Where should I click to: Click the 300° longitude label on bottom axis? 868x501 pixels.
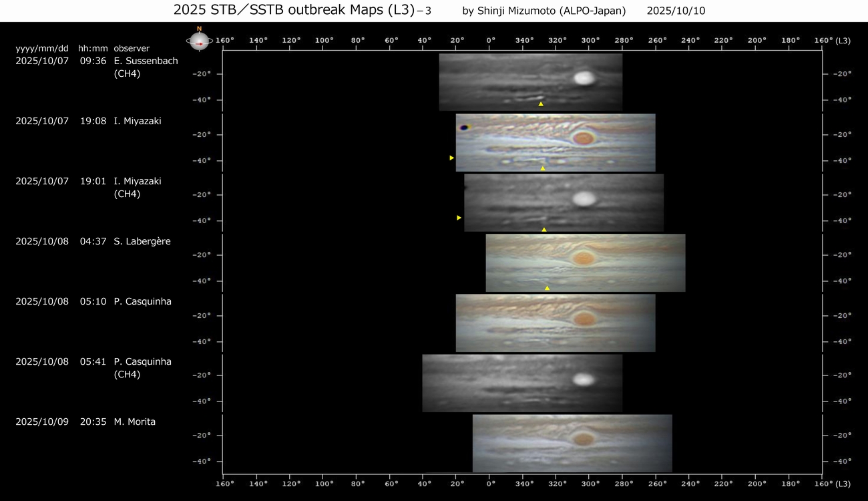pos(590,482)
